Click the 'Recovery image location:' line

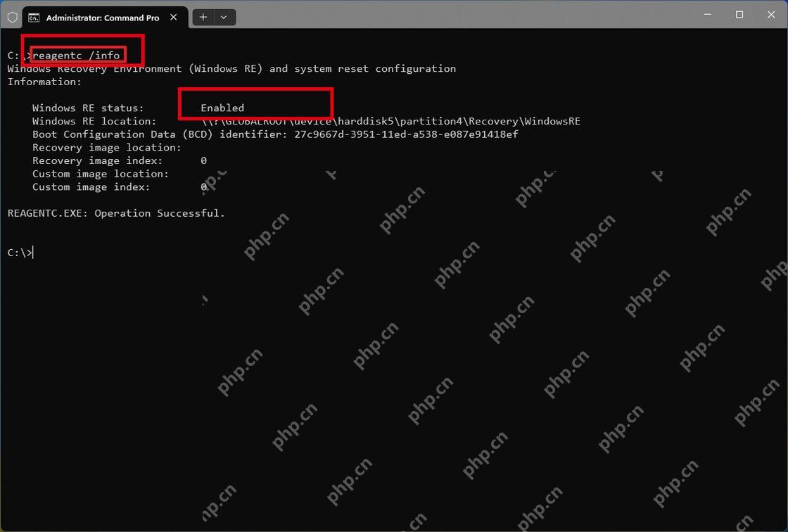[106, 147]
